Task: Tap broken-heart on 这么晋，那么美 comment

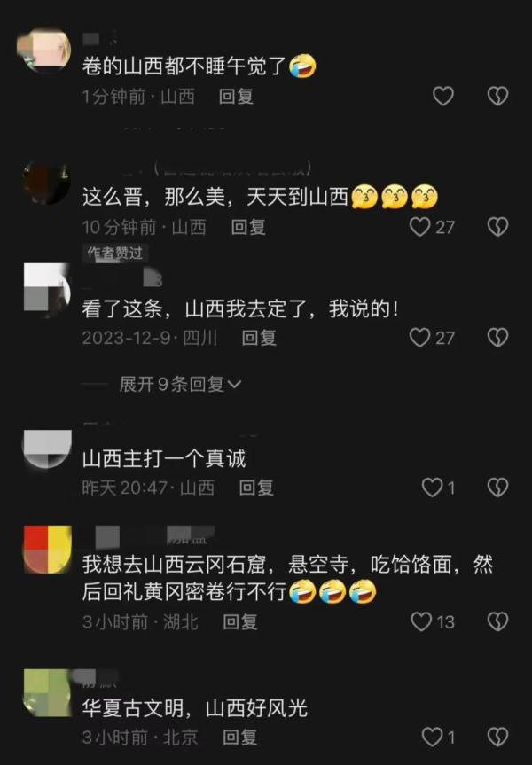Action: coord(497,227)
